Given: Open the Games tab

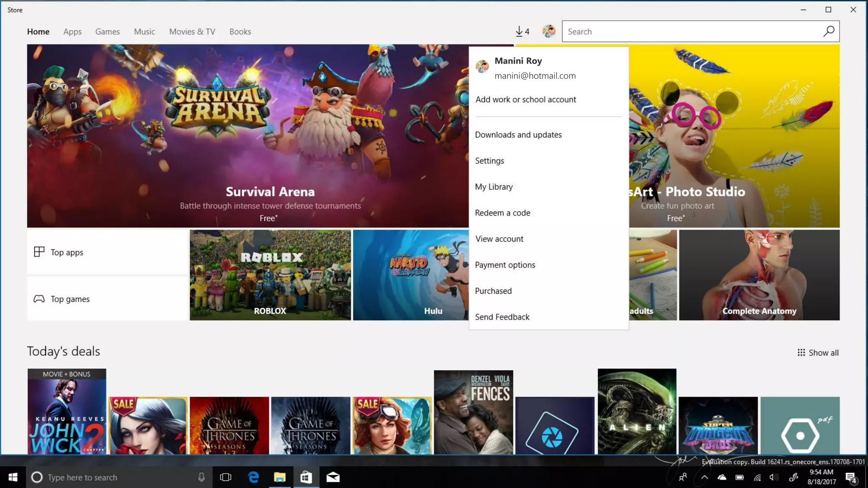Looking at the screenshot, I should click(107, 32).
